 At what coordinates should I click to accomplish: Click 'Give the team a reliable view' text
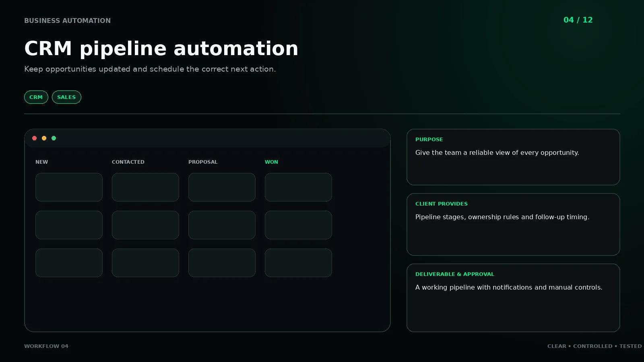click(x=497, y=152)
